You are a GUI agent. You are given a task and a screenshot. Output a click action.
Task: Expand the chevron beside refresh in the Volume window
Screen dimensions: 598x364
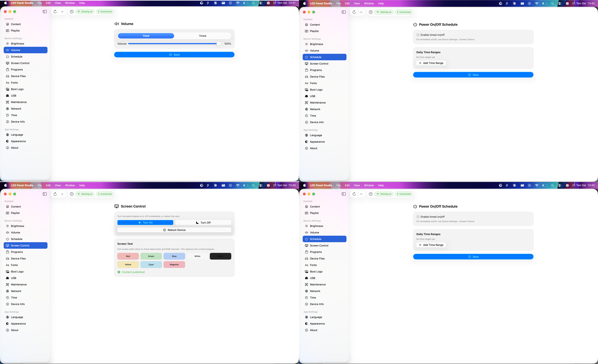[x=62, y=12]
